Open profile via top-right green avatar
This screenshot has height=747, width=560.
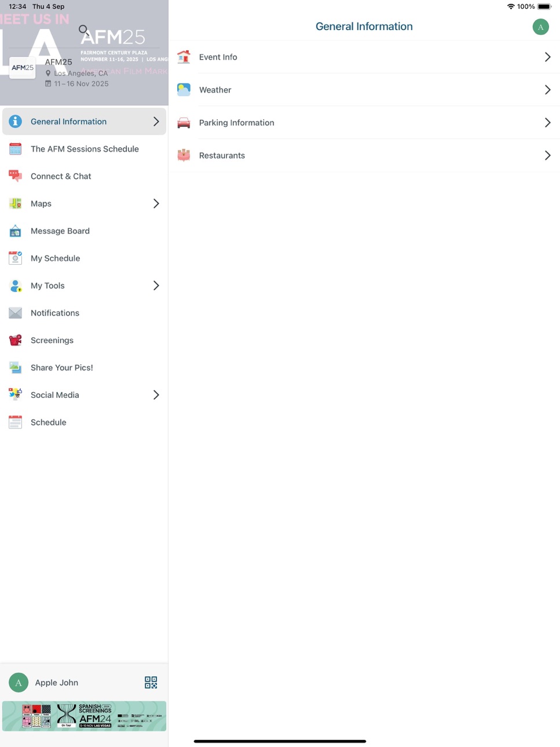[540, 27]
